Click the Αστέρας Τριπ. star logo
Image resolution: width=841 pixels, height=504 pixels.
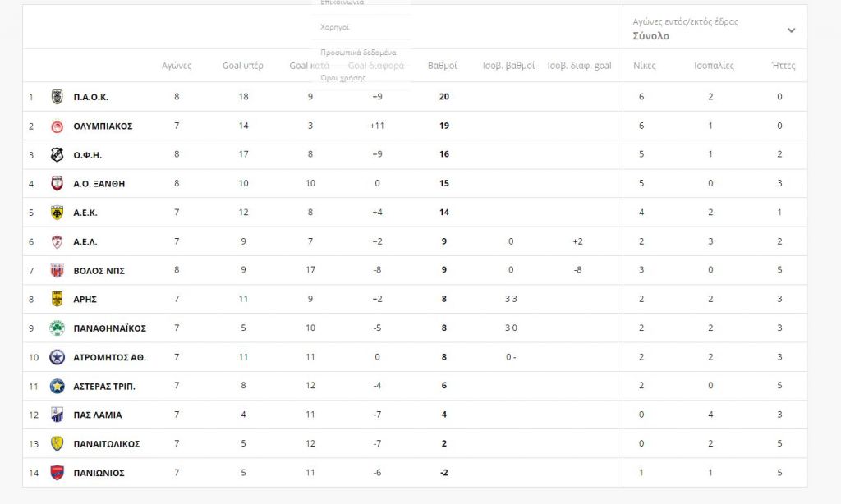(57, 386)
